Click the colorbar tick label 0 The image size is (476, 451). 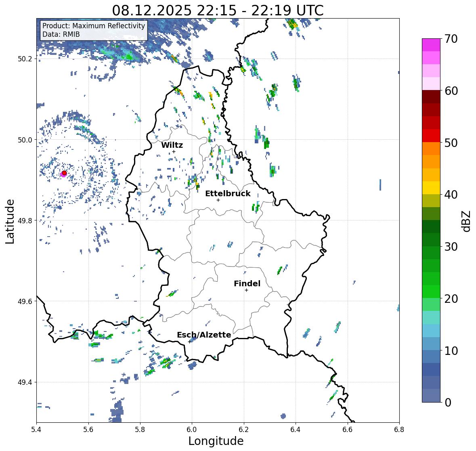click(448, 403)
